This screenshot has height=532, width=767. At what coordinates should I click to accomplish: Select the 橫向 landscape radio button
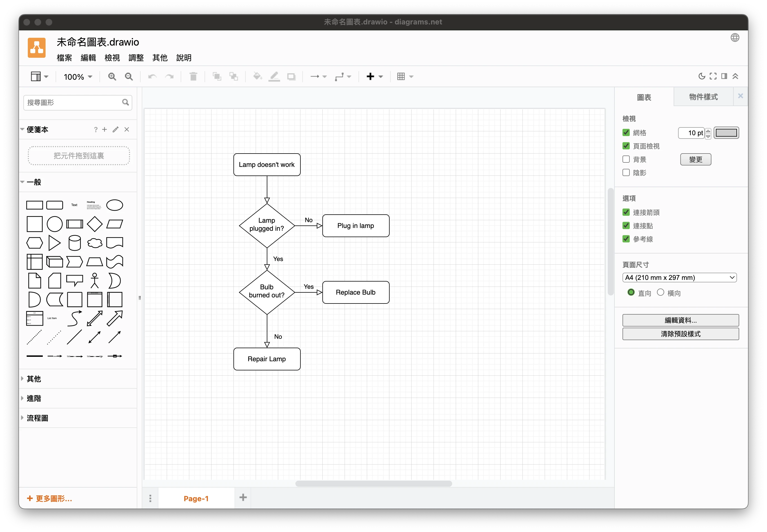pos(660,292)
